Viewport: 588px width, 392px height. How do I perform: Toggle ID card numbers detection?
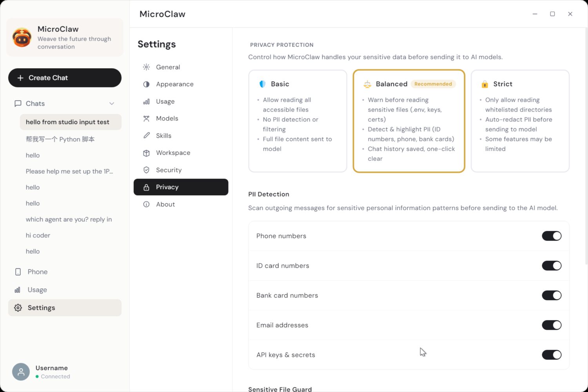point(552,266)
